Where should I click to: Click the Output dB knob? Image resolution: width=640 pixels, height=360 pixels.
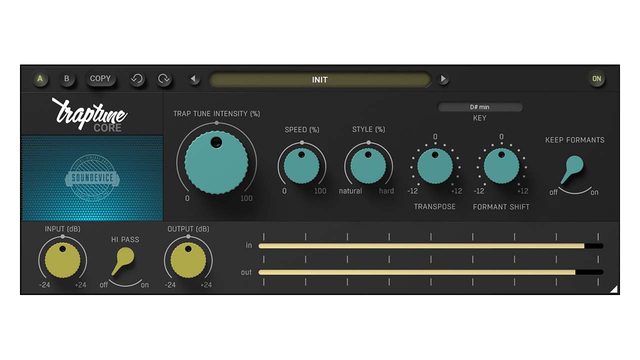tap(188, 260)
